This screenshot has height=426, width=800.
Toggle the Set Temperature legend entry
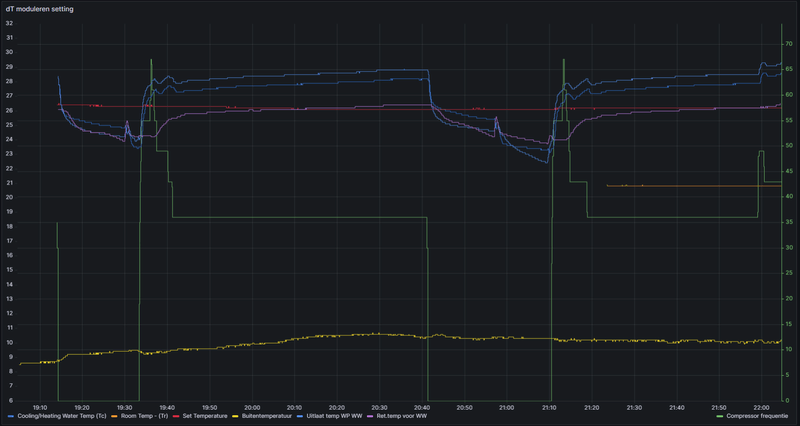tap(205, 416)
